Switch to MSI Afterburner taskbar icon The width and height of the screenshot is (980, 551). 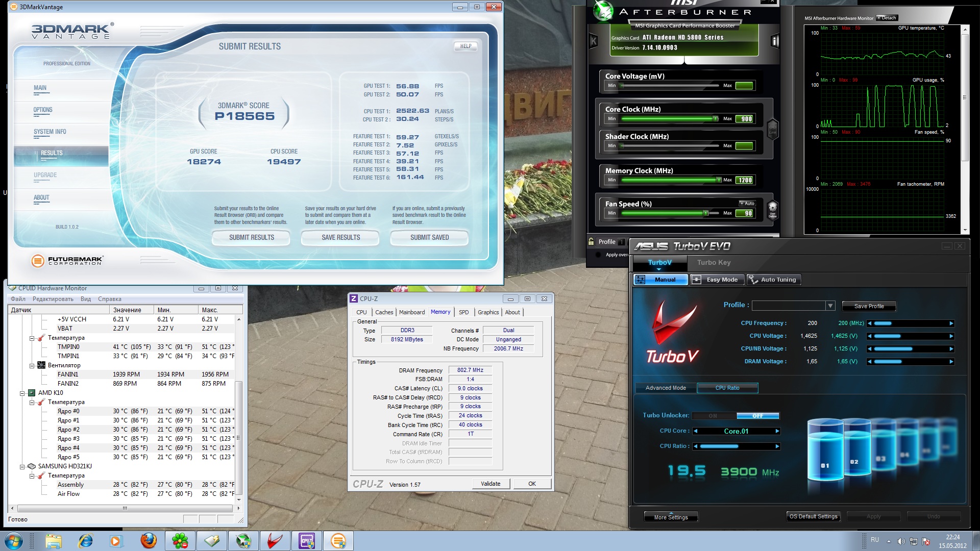pos(243,541)
